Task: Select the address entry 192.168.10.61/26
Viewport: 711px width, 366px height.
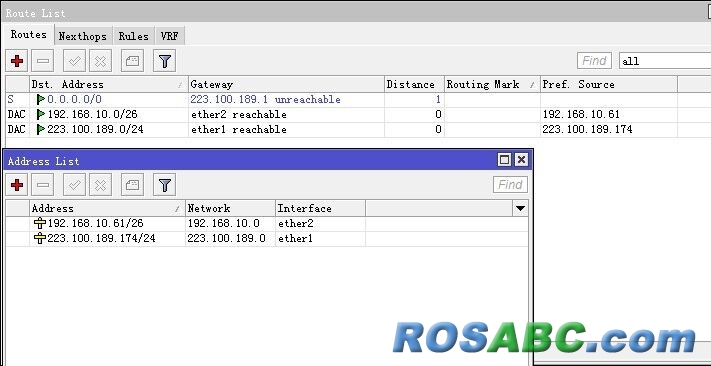Action: pyautogui.click(x=267, y=223)
